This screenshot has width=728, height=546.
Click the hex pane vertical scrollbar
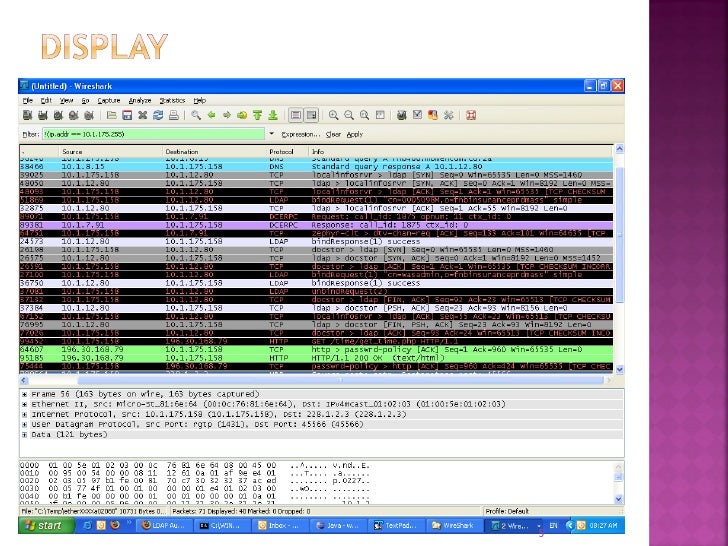pyautogui.click(x=618, y=483)
